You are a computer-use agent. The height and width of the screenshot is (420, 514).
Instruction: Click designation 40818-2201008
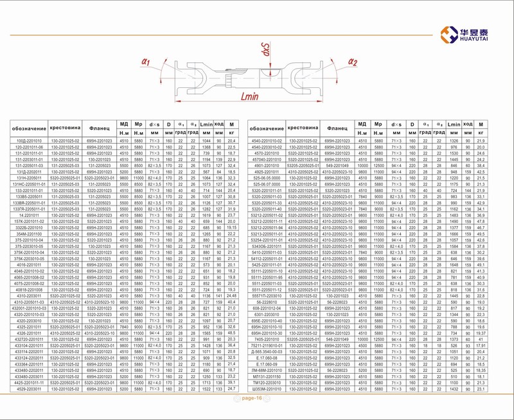[29, 290]
